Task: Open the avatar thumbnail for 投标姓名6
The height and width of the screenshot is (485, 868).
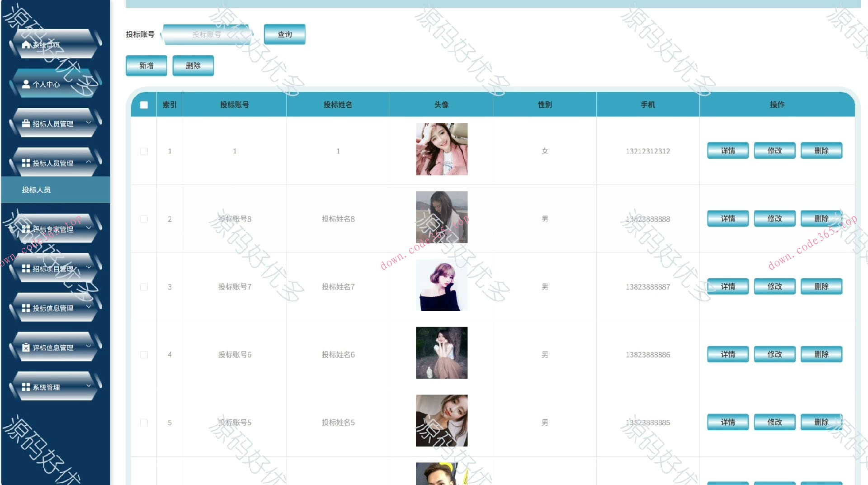Action: 442,353
